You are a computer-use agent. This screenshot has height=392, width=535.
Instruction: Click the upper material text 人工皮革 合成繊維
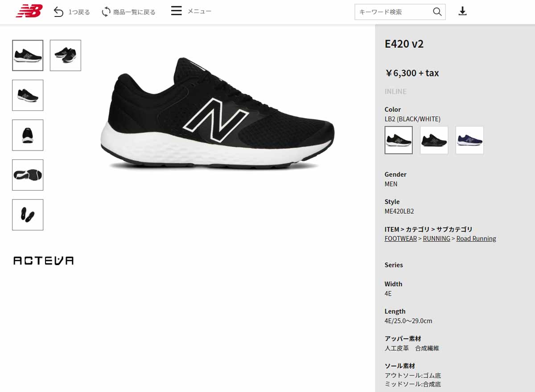412,348
